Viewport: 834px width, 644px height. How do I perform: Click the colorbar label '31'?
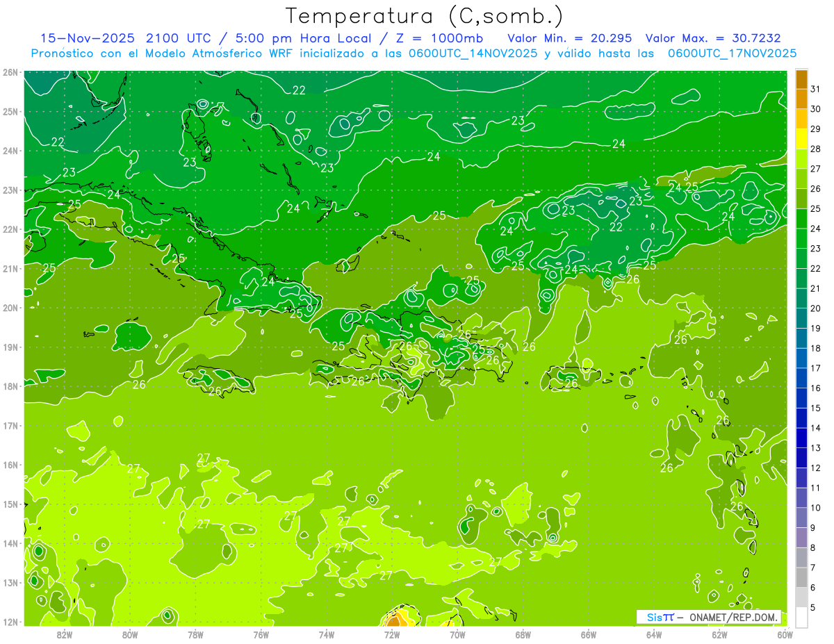pyautogui.click(x=815, y=88)
